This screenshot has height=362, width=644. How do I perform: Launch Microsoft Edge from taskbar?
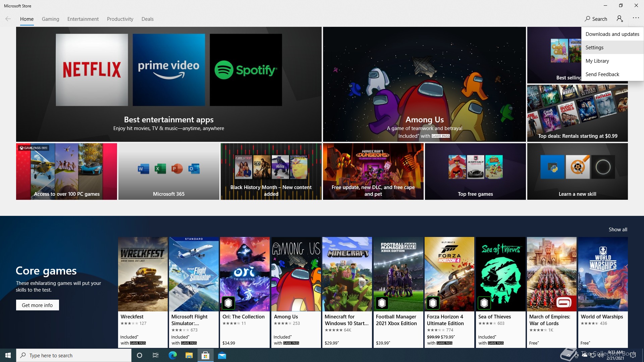[x=172, y=355]
